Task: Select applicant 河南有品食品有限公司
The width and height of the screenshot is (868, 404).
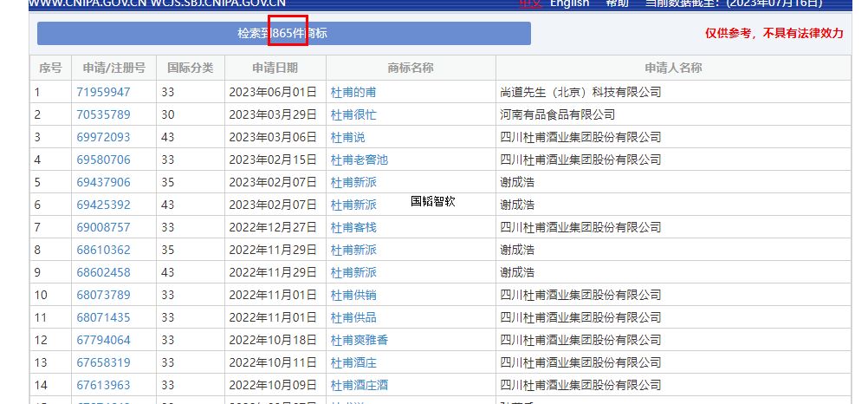Action: [558, 114]
